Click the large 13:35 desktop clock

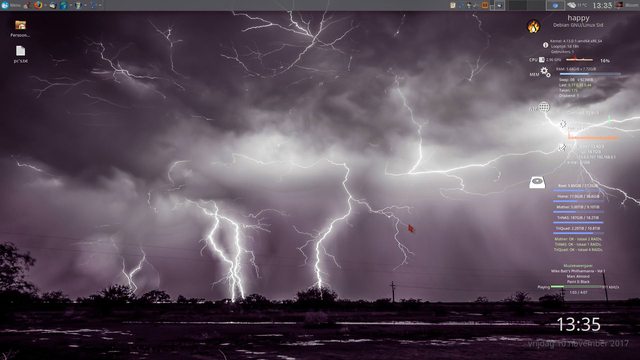tap(578, 324)
